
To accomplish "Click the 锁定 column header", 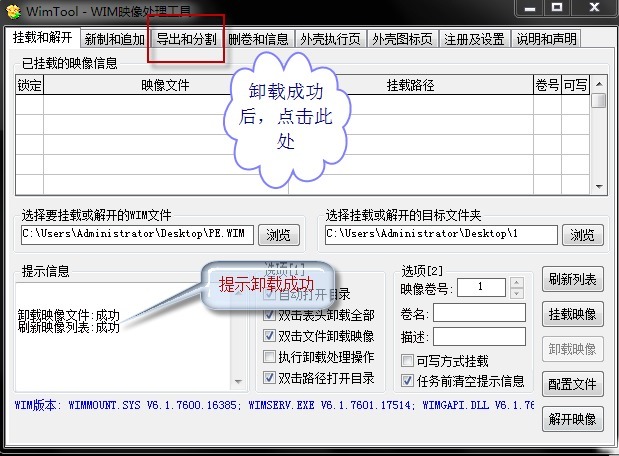I will 30,85.
